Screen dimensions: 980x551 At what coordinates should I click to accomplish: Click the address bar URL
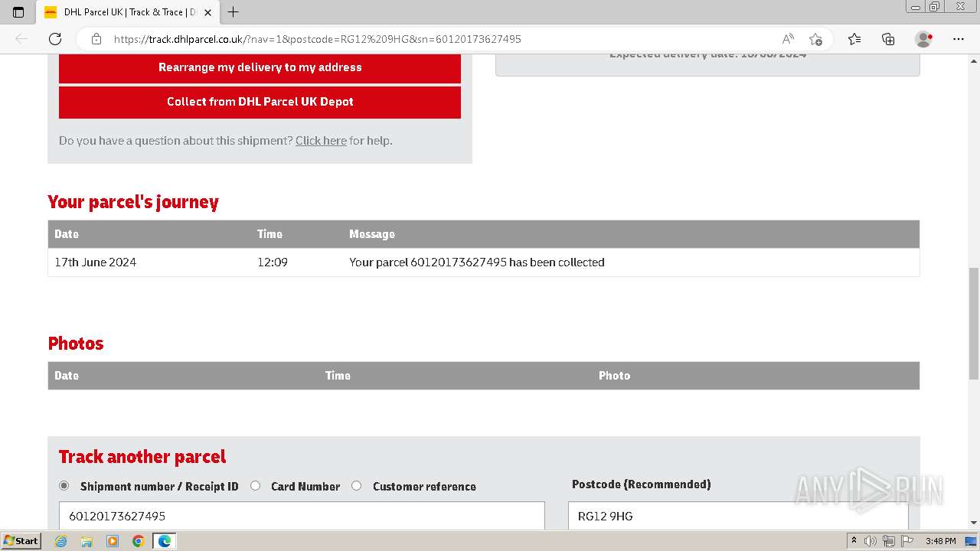318,39
